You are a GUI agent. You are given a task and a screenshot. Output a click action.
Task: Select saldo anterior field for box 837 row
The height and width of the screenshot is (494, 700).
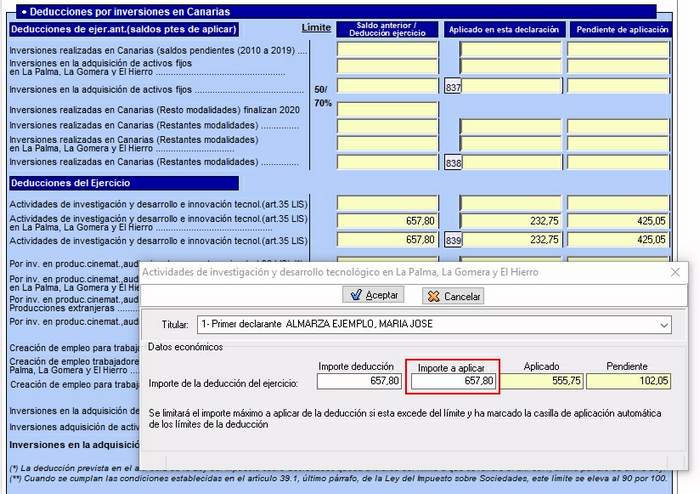[x=388, y=86]
